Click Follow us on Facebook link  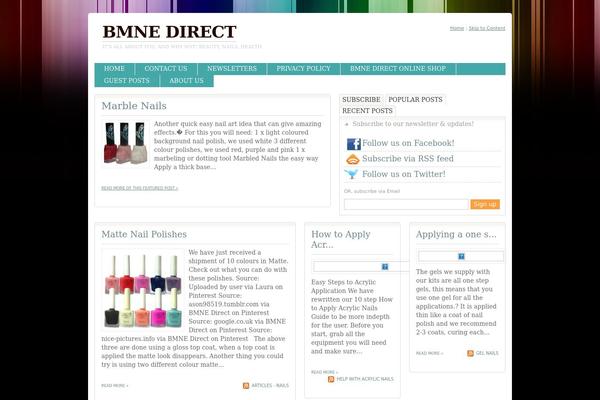click(408, 143)
